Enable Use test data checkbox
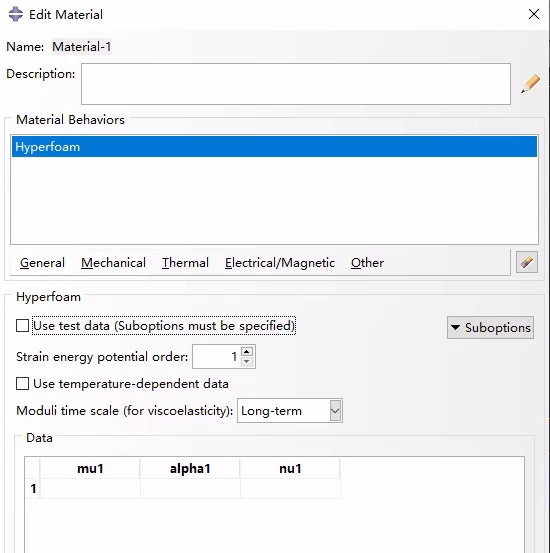The height and width of the screenshot is (553, 550). (x=23, y=326)
